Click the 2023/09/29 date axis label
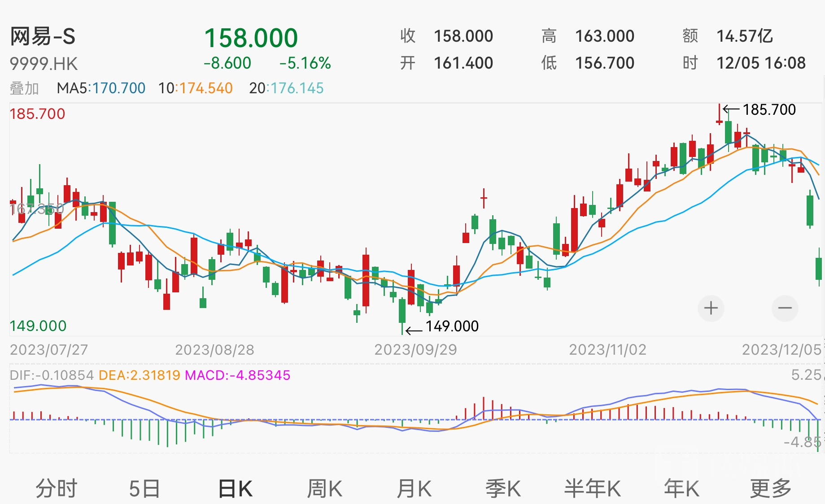 tap(415, 350)
